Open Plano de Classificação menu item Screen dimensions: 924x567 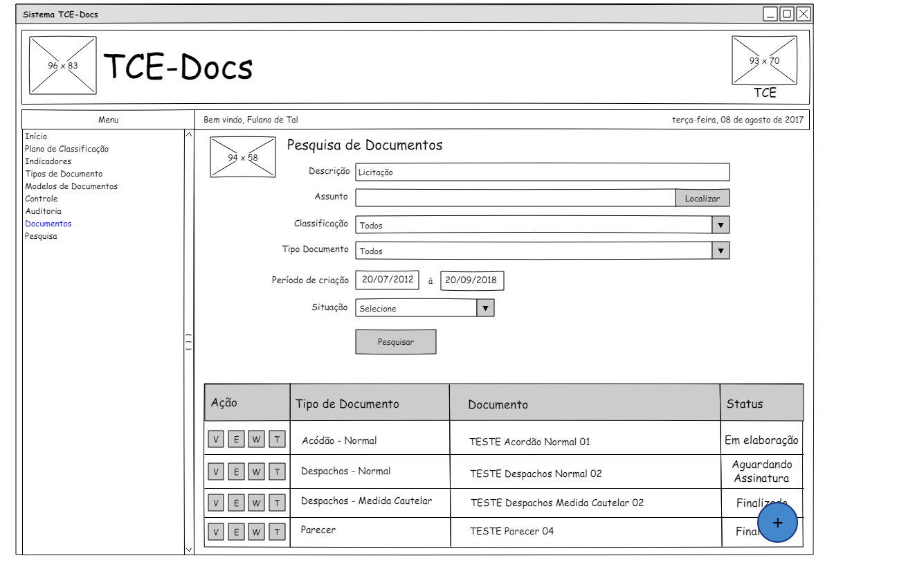pyautogui.click(x=66, y=149)
